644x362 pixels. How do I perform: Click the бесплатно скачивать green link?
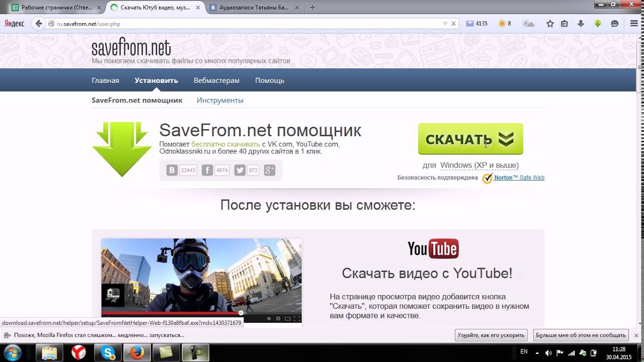coord(225,144)
